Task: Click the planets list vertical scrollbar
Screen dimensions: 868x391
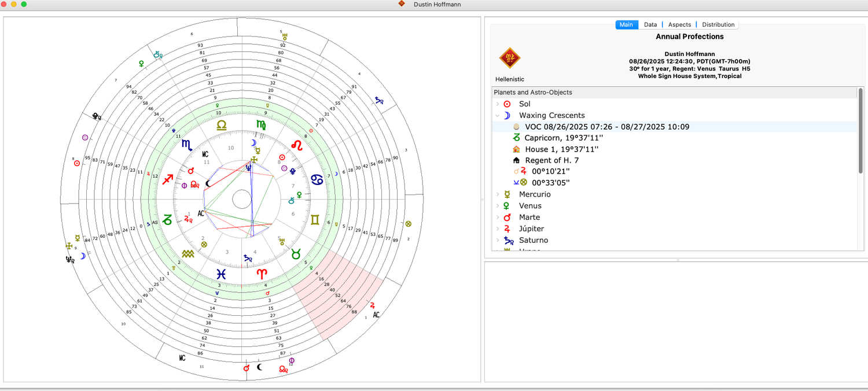Action: (860, 130)
